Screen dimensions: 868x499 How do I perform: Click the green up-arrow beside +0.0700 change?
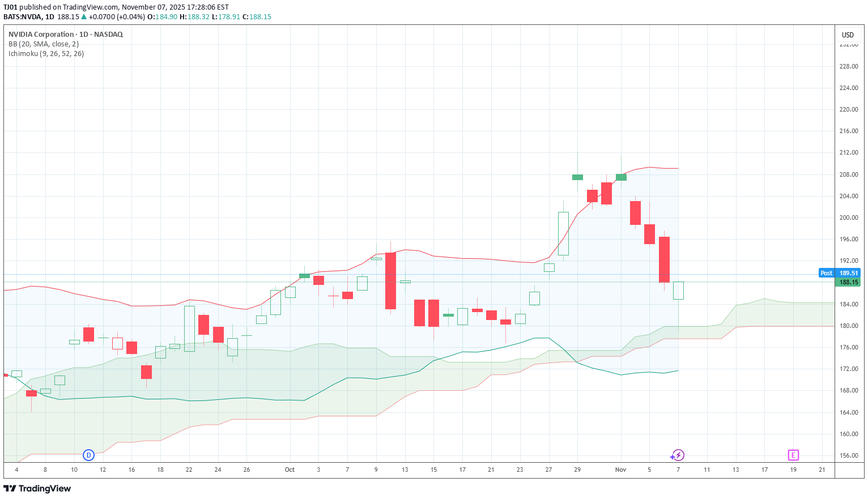[x=84, y=17]
